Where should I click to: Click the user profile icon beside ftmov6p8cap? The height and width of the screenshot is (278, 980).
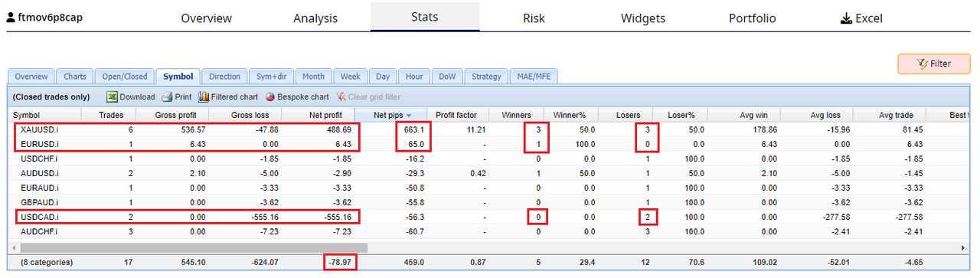pos(11,17)
